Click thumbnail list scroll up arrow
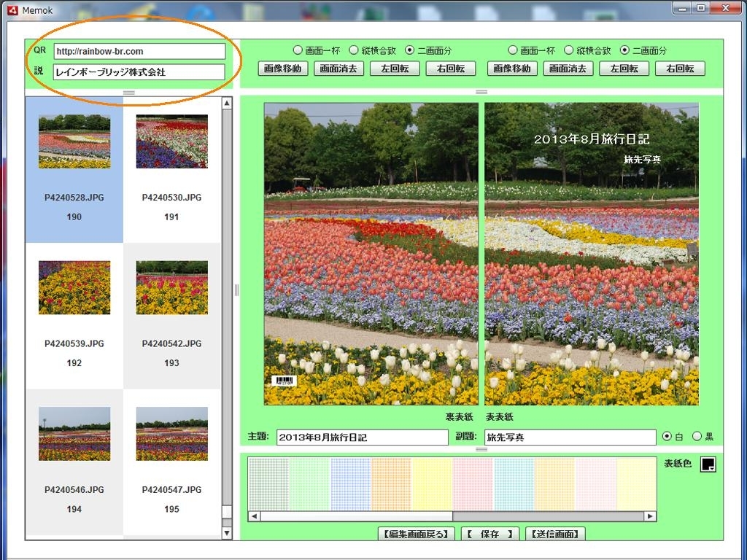 click(227, 104)
